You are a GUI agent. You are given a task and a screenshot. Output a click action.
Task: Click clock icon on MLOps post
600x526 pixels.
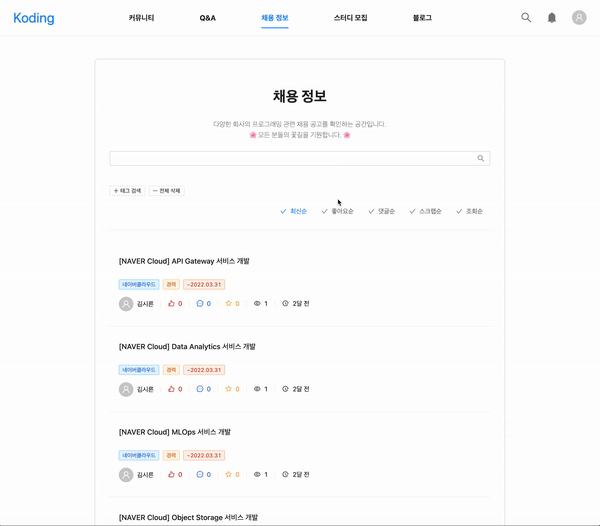click(x=285, y=474)
